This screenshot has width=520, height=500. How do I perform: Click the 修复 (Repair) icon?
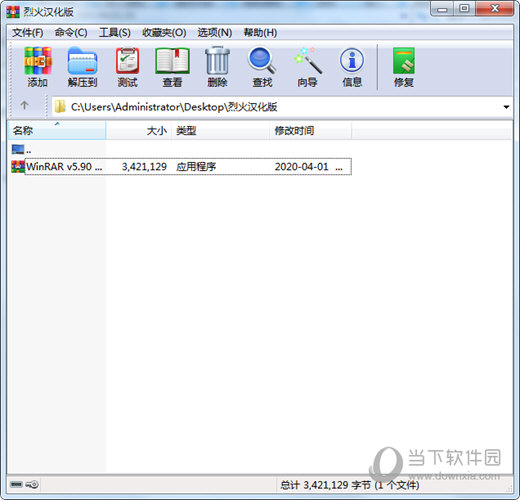pyautogui.click(x=404, y=67)
